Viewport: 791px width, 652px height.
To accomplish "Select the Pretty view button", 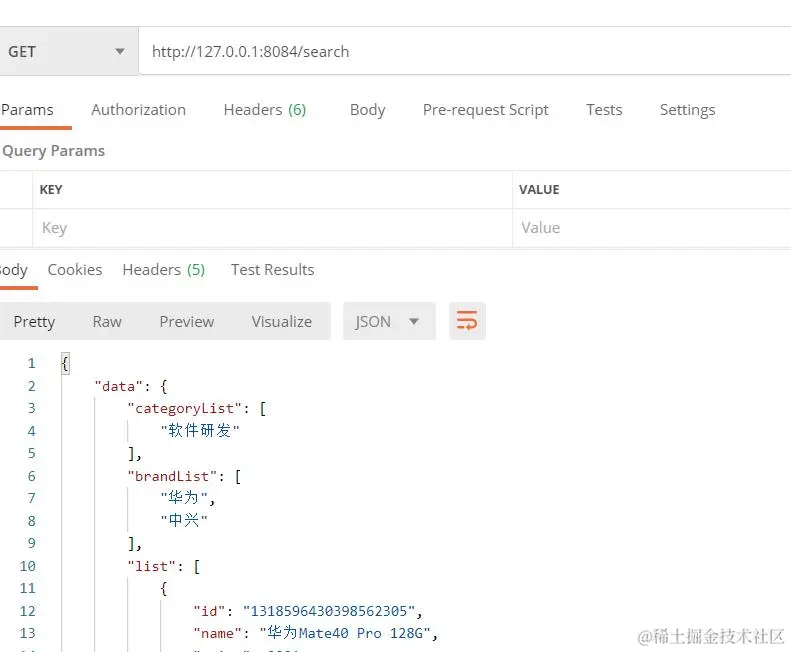I will [34, 321].
